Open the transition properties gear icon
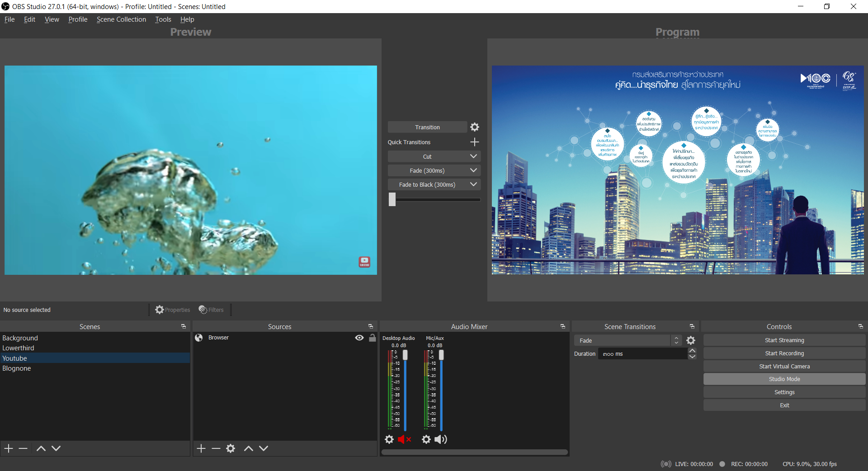The height and width of the screenshot is (471, 868). coord(474,127)
